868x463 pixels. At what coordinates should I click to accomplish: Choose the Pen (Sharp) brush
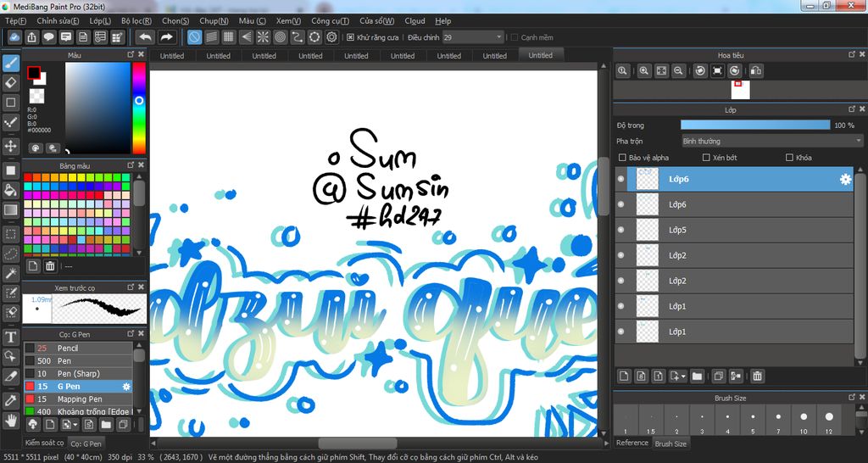pos(77,374)
